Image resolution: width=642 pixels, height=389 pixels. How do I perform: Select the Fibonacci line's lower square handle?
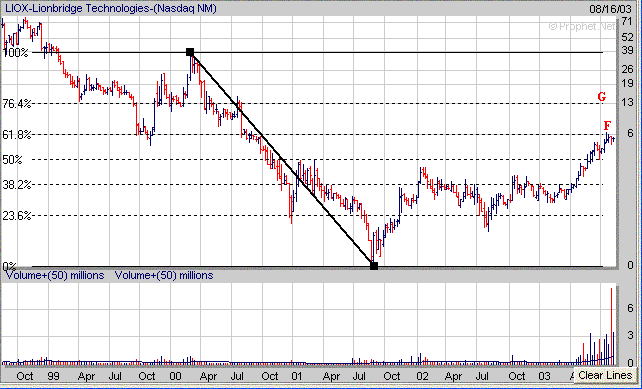click(x=374, y=266)
